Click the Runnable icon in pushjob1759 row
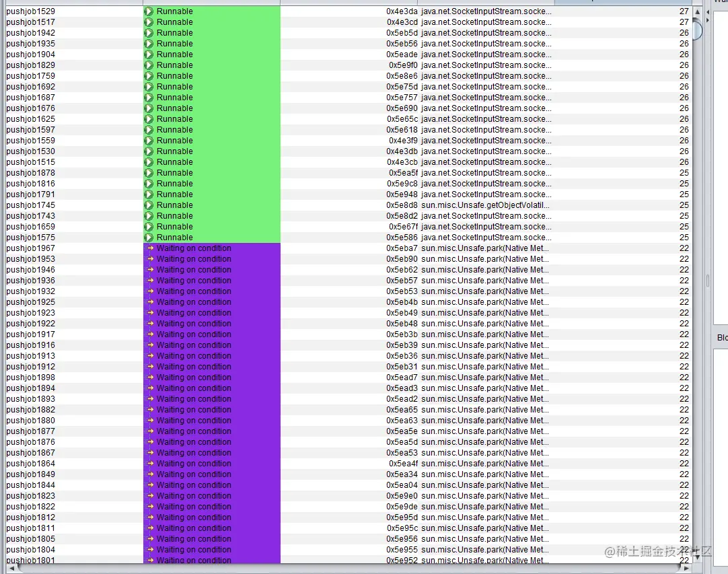This screenshot has height=574, width=728. click(x=149, y=75)
